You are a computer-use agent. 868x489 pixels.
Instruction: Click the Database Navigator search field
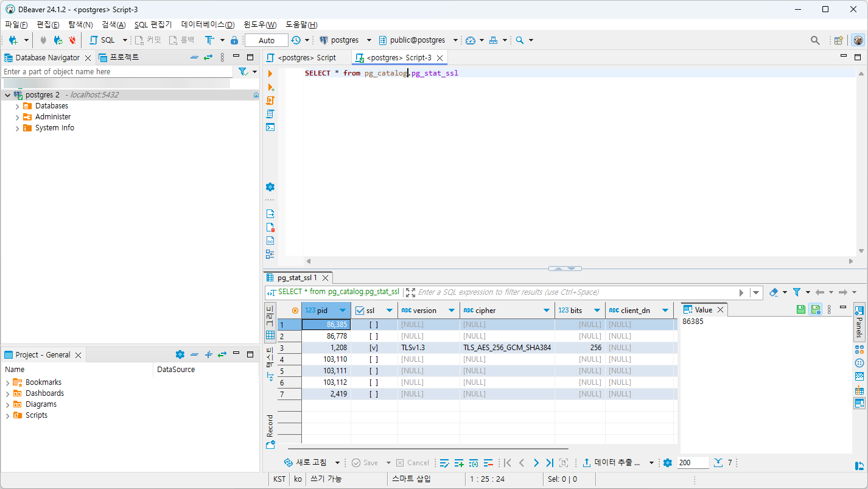(117, 72)
